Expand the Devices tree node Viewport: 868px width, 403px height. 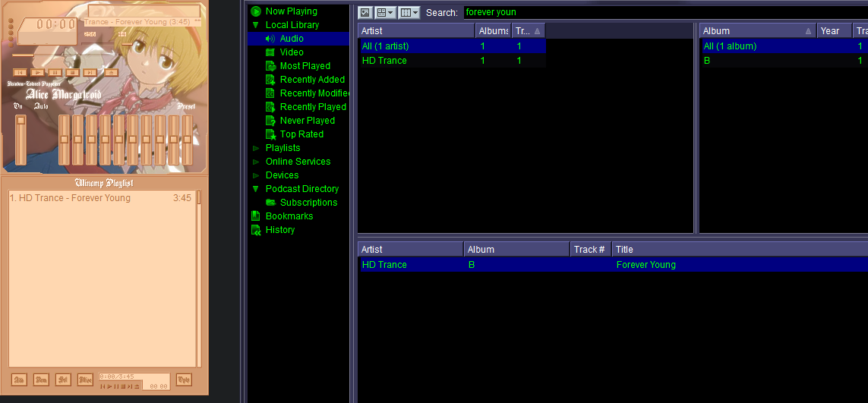[256, 175]
